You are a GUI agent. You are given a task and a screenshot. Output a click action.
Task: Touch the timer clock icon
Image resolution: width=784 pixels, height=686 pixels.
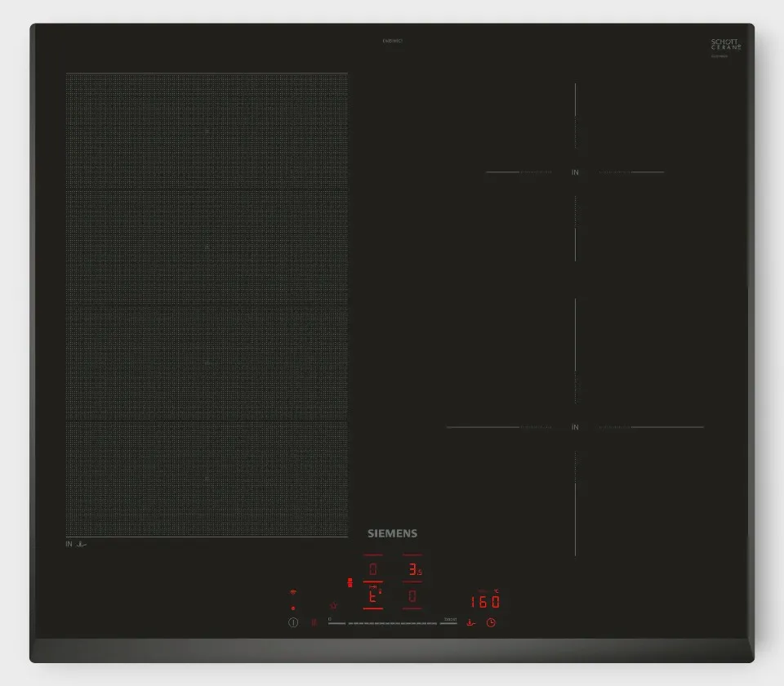(492, 622)
